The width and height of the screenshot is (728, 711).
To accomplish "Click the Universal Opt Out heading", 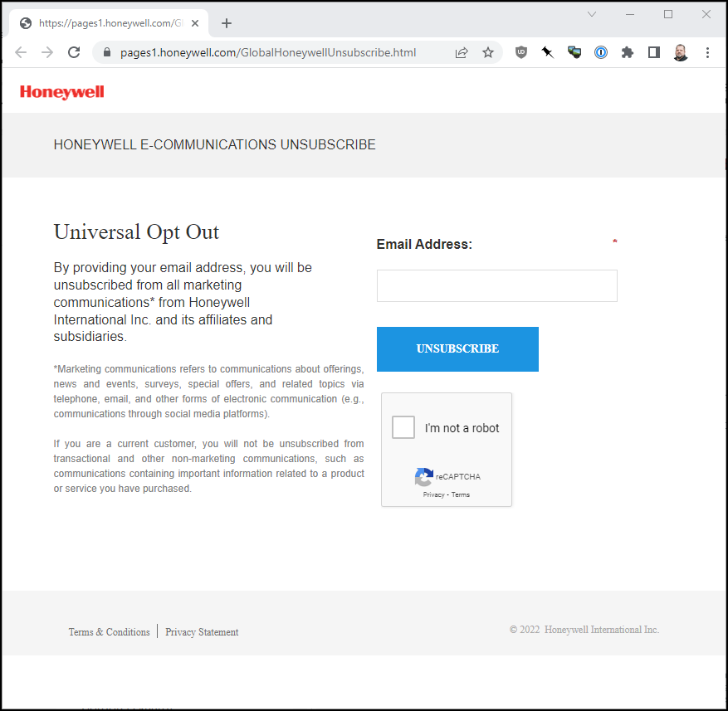I will (136, 232).
